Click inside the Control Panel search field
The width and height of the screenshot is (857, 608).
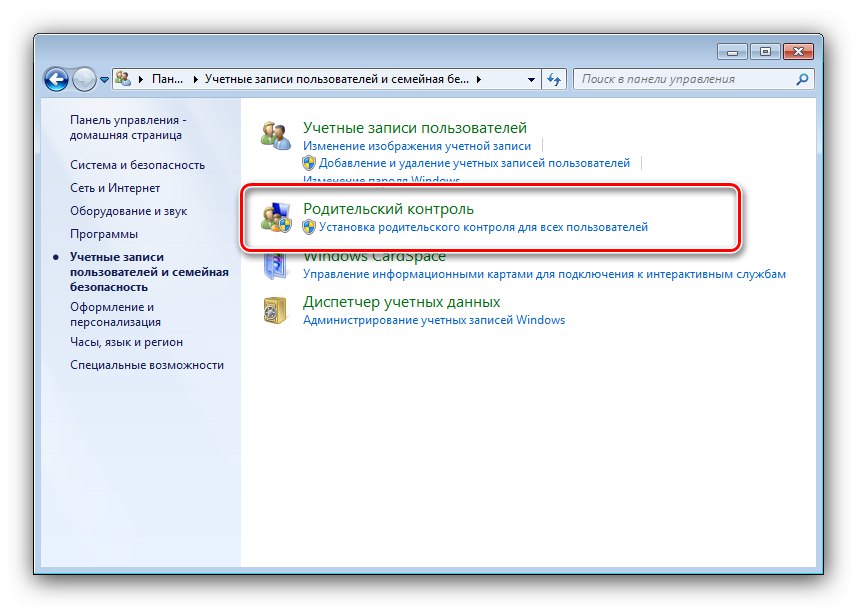click(660, 78)
